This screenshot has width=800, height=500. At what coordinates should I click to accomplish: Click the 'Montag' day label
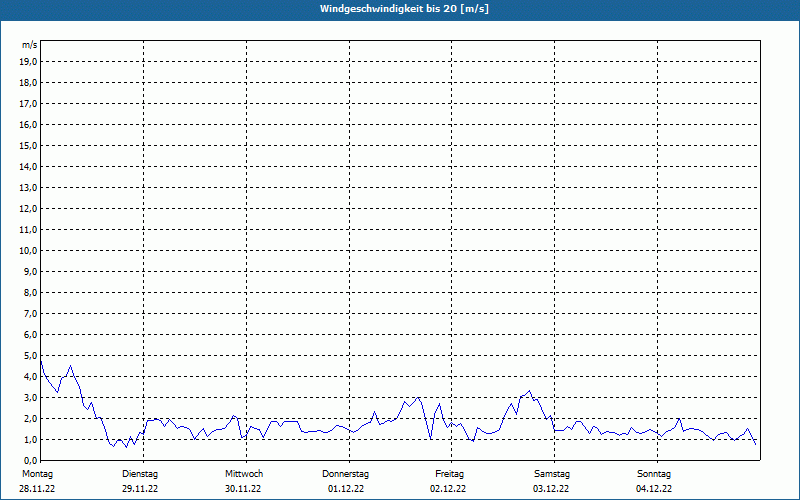click(37, 474)
